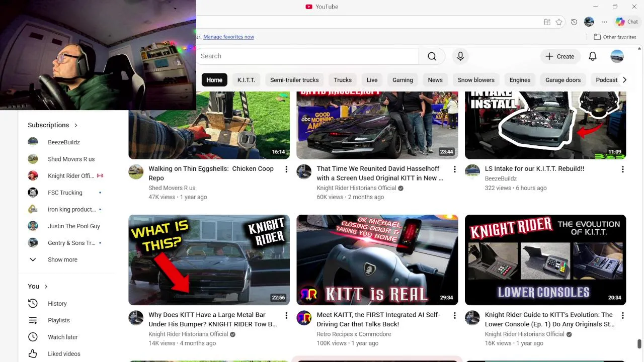Viewport: 644px width, 362px height.
Task: Click the search magnifier button
Action: click(432, 56)
